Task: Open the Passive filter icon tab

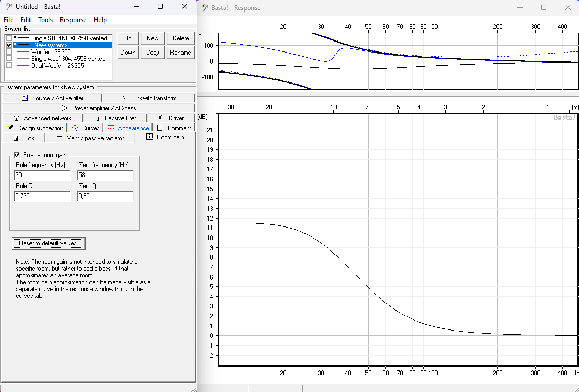Action: (97, 118)
